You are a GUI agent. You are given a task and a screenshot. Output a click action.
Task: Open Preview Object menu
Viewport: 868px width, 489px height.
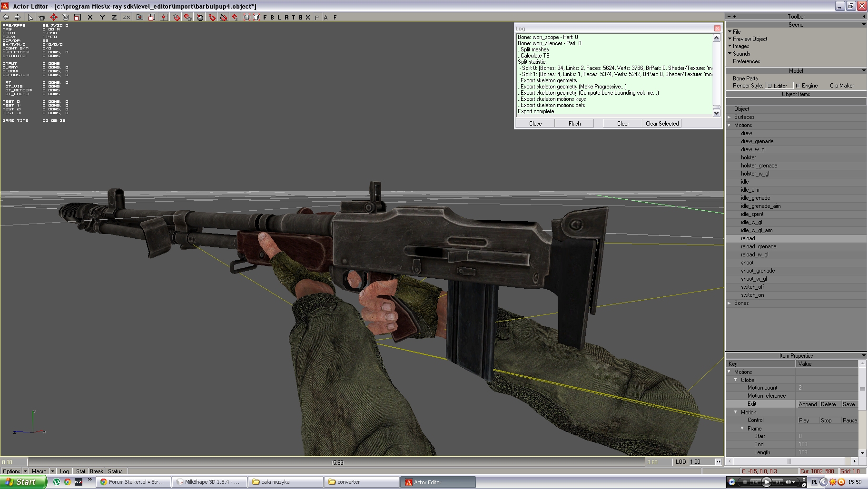[750, 39]
